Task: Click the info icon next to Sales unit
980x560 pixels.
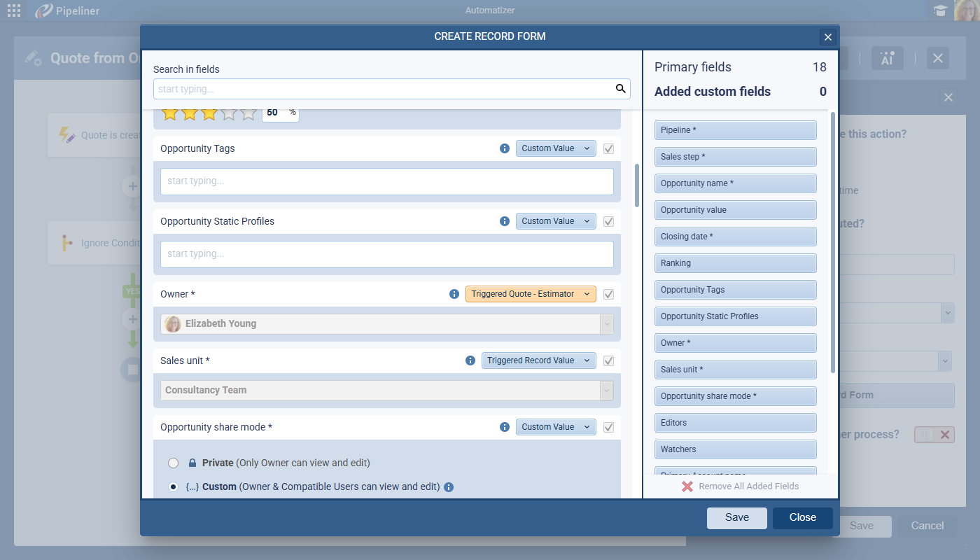Action: [470, 360]
